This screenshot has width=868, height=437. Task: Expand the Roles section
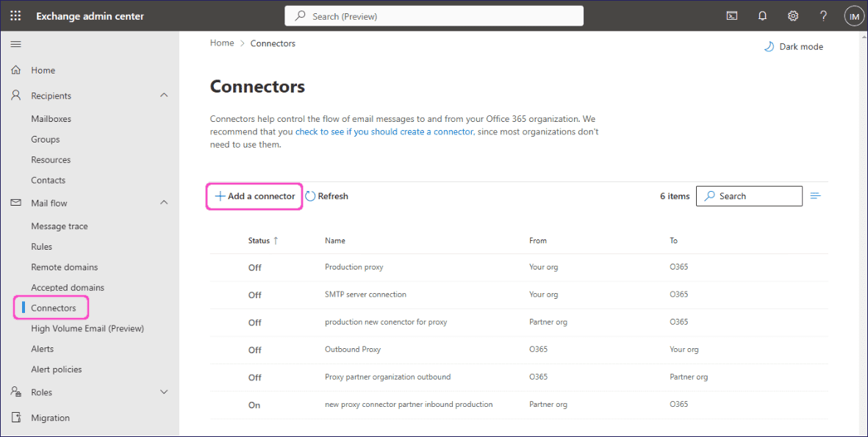coord(163,391)
